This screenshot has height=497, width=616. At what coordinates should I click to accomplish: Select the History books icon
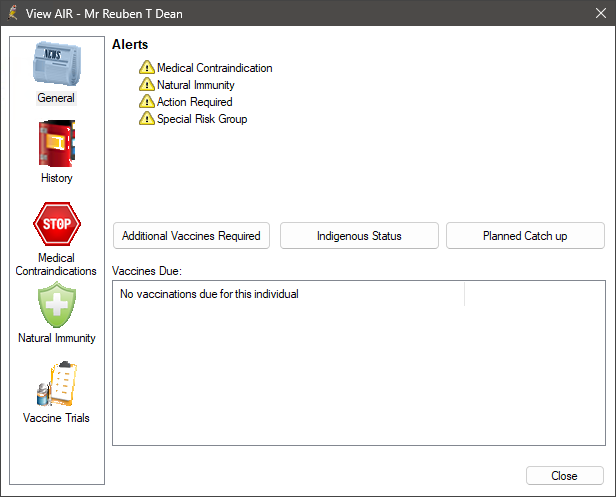pyautogui.click(x=56, y=144)
